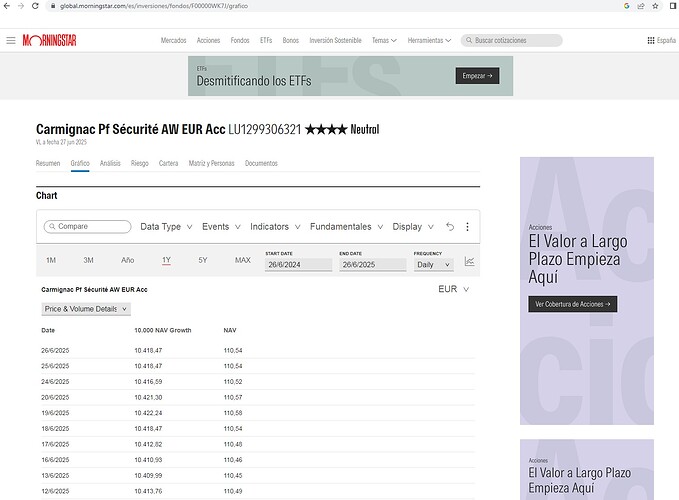Switch to the Documentos tab
Image resolution: width=679 pixels, height=500 pixels.
pyautogui.click(x=261, y=163)
